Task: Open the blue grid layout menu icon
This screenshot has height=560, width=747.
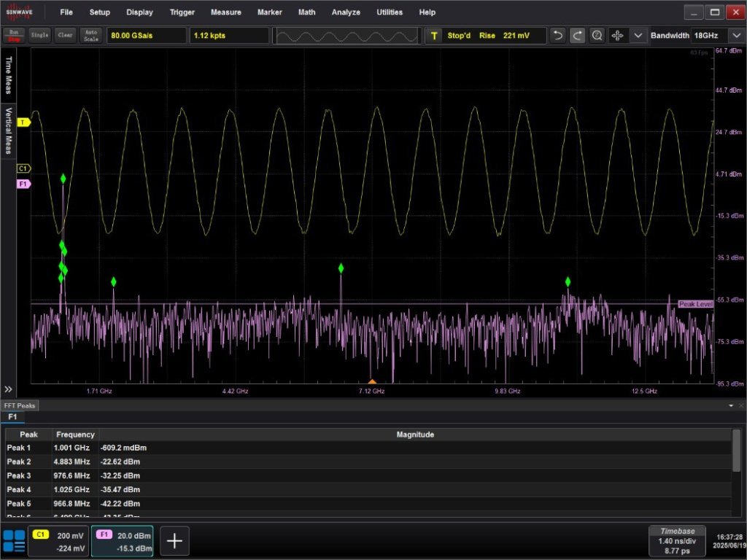Action: click(x=13, y=540)
